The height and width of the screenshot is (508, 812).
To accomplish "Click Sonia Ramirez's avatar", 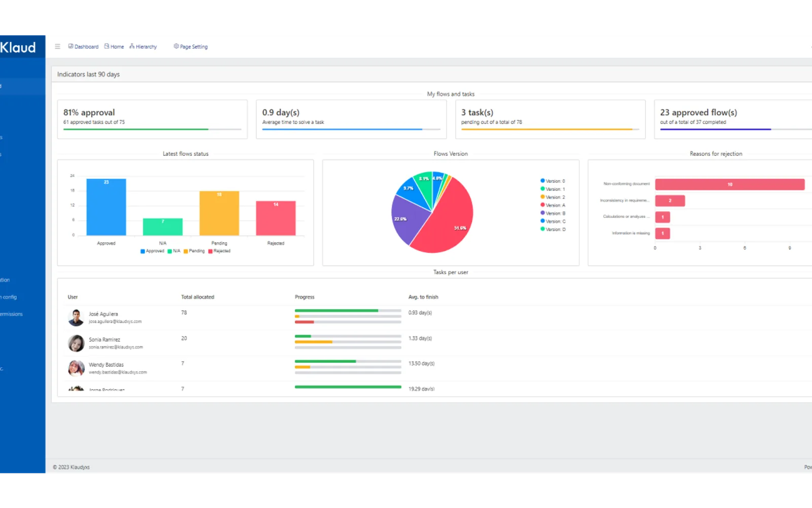I will (x=76, y=343).
